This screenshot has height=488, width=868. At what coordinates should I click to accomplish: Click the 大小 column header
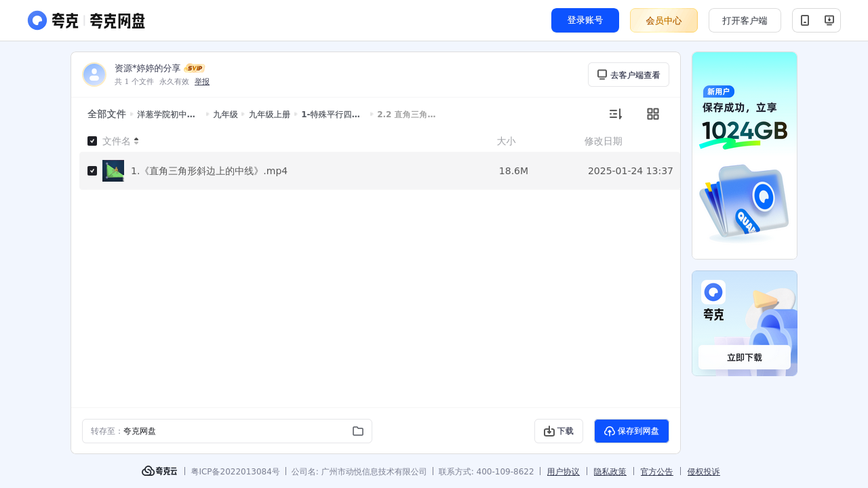pos(506,141)
